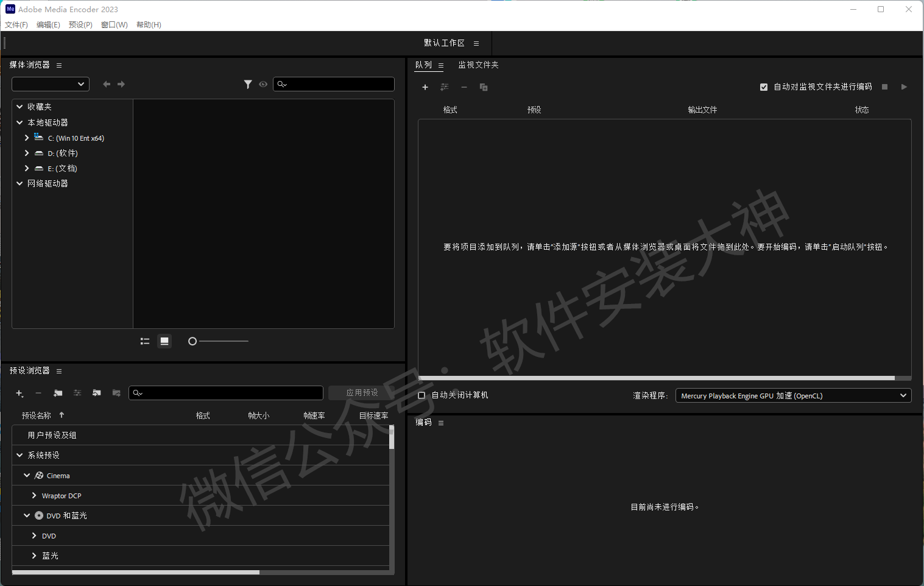Collapse the Cinema preset group
This screenshot has height=586, width=924.
coord(27,475)
